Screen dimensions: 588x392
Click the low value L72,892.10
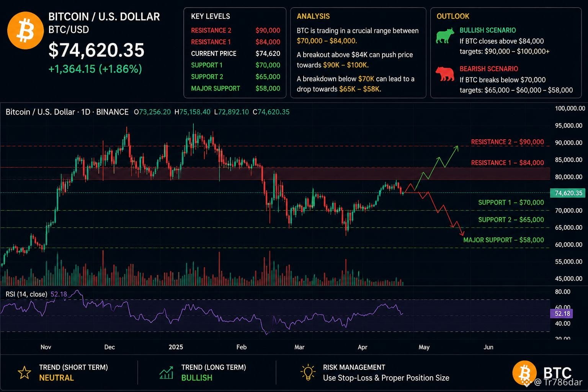[232, 112]
